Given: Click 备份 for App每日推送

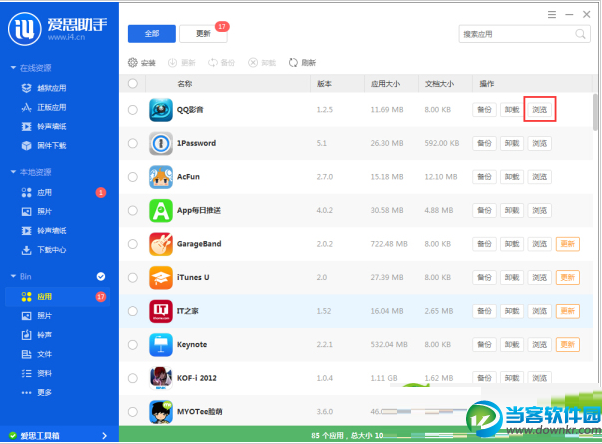Looking at the screenshot, I should (x=484, y=210).
